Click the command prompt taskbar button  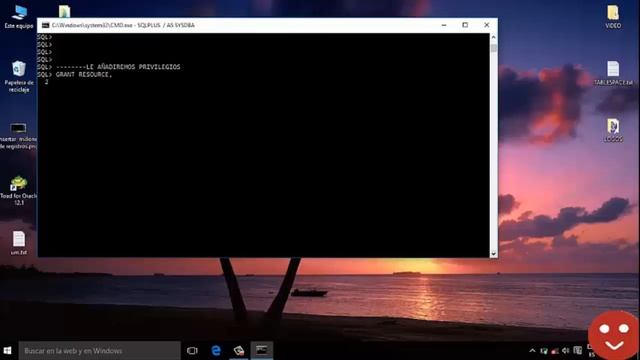(x=262, y=350)
